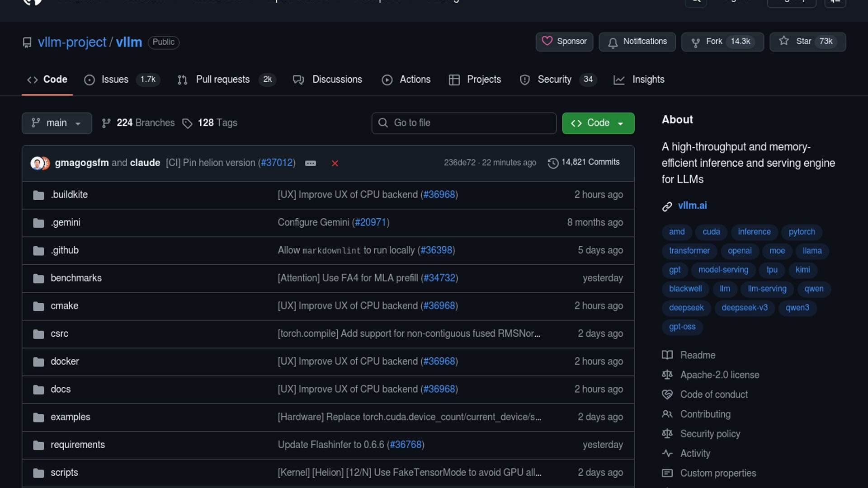Open the 14,821 Commits history
Viewport: 868px width, 488px height.
click(x=584, y=162)
